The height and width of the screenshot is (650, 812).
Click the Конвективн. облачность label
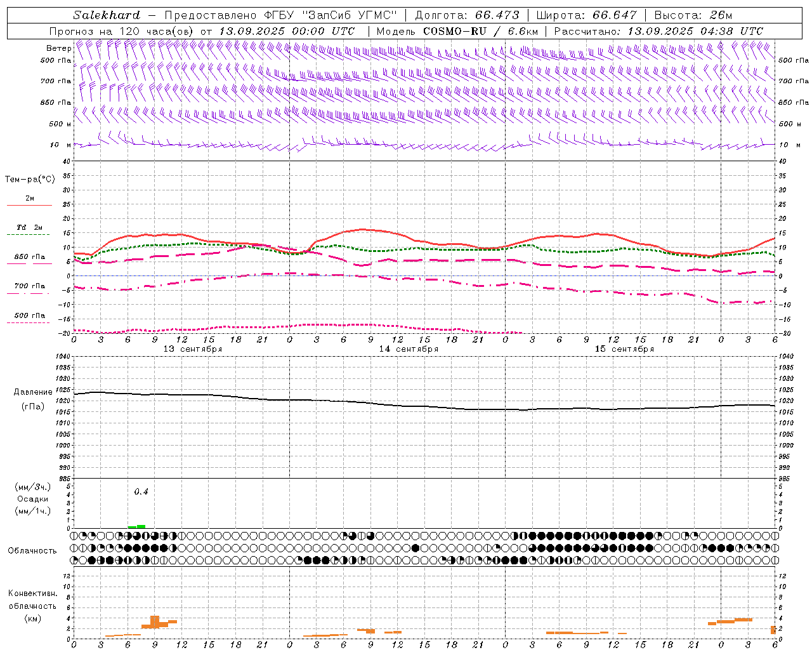32,599
